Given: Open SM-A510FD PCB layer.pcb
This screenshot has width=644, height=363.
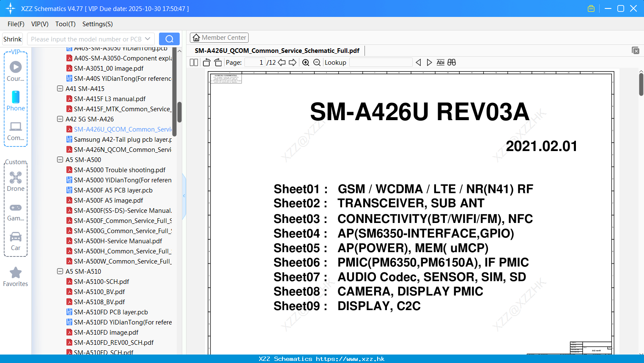Looking at the screenshot, I should tap(107, 312).
